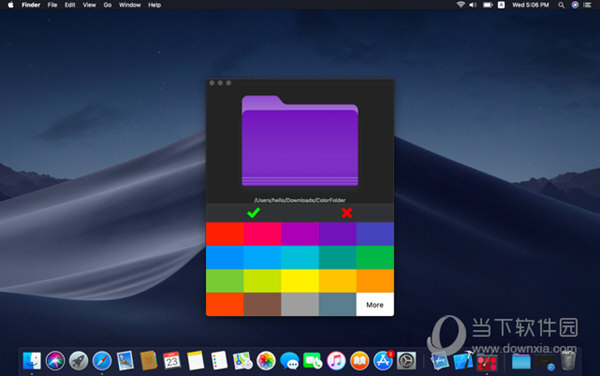Image resolution: width=600 pixels, height=376 pixels.
Task: Open the Help menu
Action: point(155,5)
